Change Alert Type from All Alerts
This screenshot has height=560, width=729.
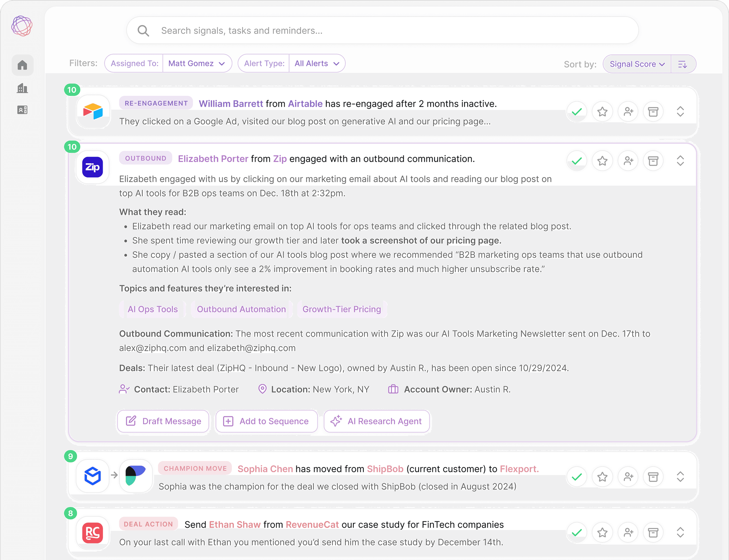[x=316, y=63]
